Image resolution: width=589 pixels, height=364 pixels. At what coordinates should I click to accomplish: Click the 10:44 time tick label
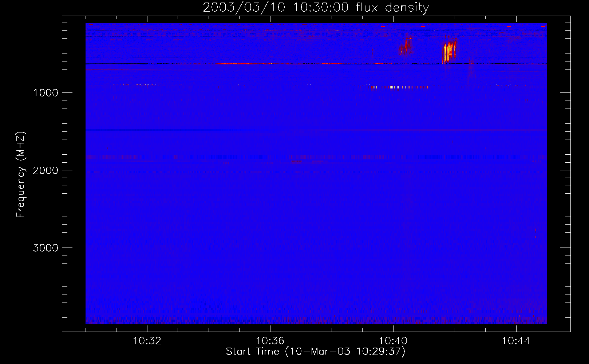coord(516,341)
